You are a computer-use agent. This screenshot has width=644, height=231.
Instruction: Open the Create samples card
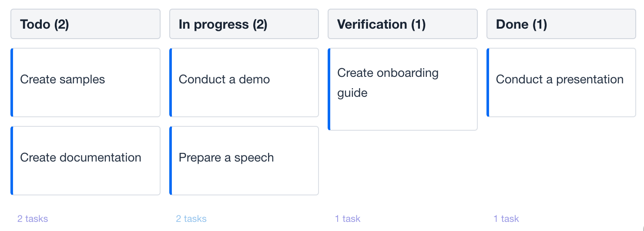pos(85,82)
